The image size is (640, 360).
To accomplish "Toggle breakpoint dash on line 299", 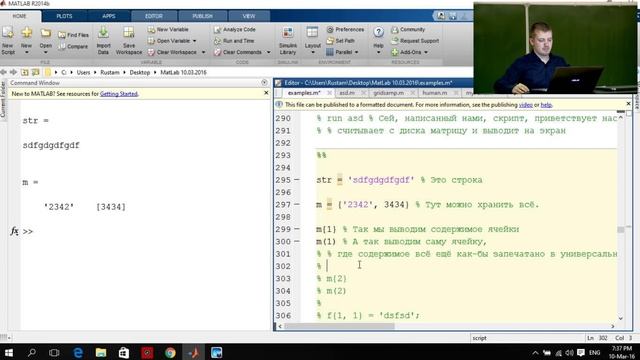I will pyautogui.click(x=297, y=229).
